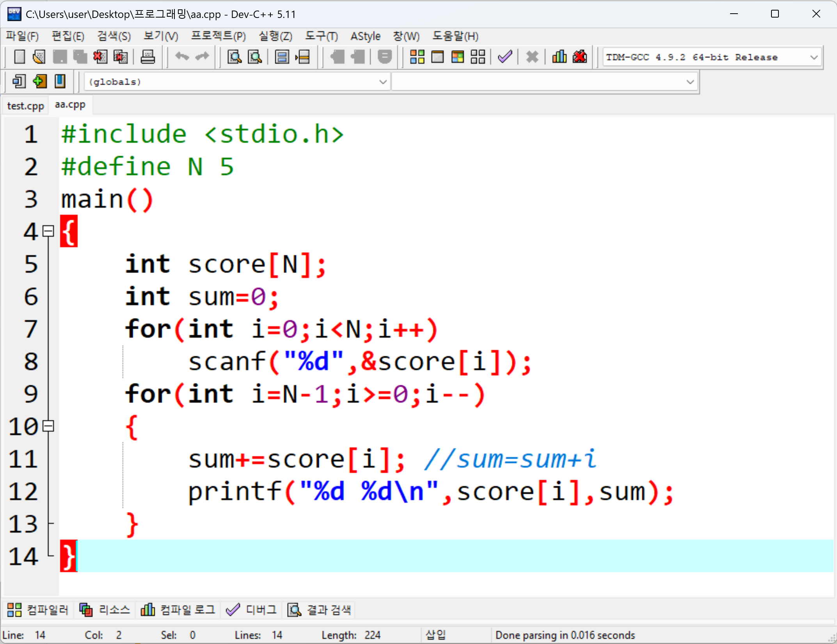This screenshot has height=644, width=837.
Task: Open the AStyle menu
Action: click(365, 36)
